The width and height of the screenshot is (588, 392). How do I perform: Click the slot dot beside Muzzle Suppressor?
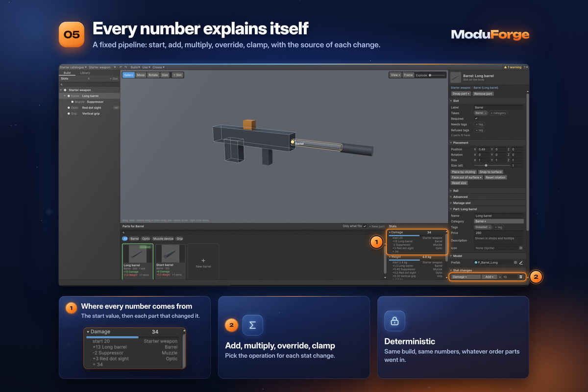(x=73, y=102)
